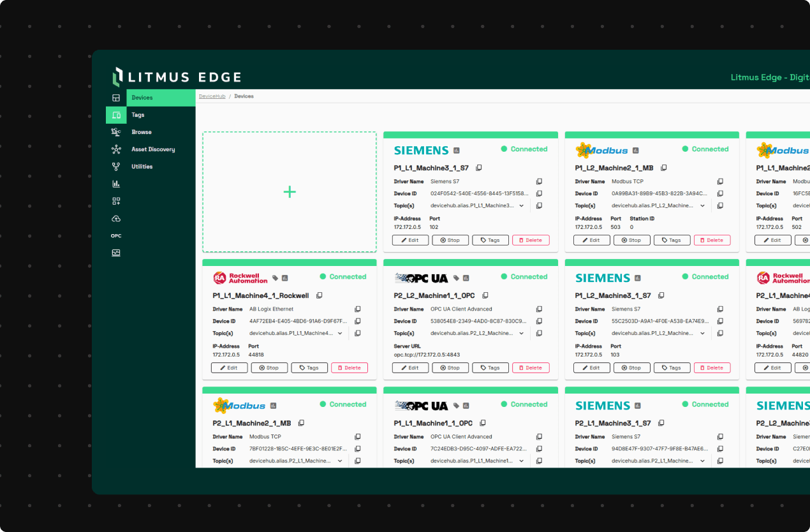This screenshot has width=810, height=532.
Task: Stop device P1_L1_Machine3_1_S7
Action: point(450,240)
